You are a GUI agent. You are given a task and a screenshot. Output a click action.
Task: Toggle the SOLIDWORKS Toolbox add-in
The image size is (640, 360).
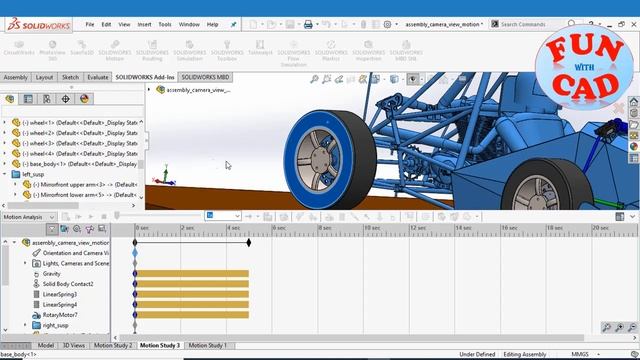pos(227,51)
